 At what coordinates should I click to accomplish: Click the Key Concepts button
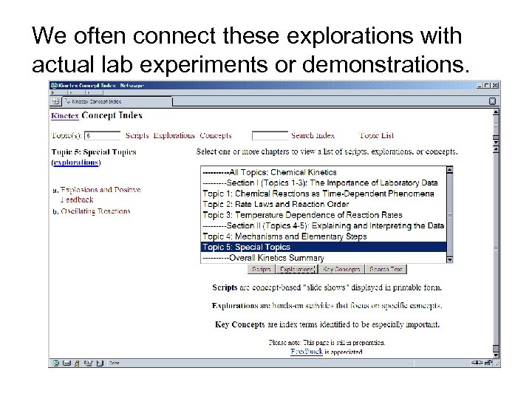pos(341,270)
